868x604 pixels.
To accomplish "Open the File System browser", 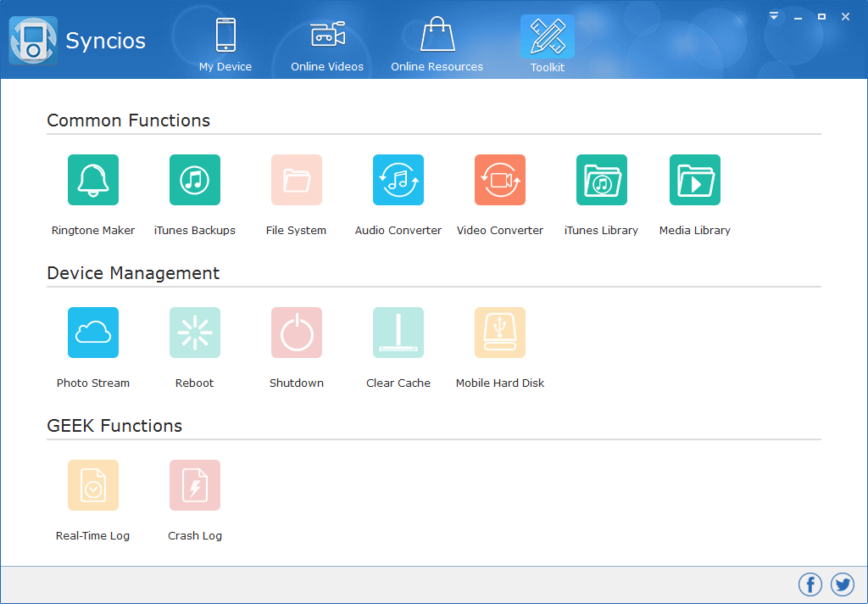I will [x=297, y=180].
